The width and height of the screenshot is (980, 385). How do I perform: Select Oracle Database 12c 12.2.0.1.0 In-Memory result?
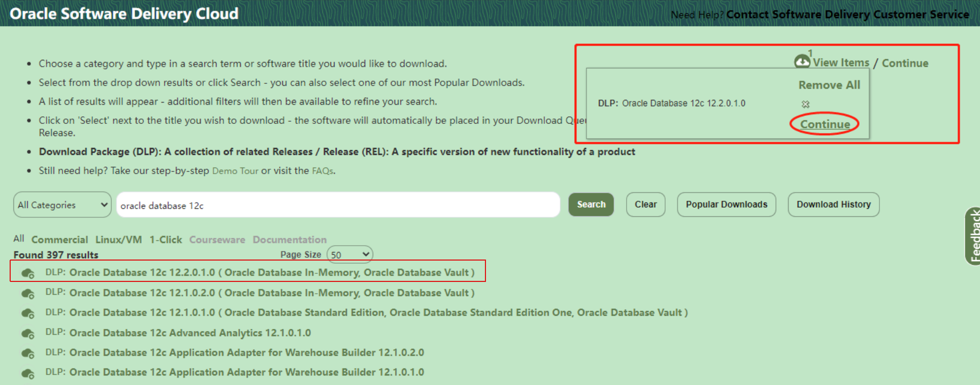tap(272, 272)
